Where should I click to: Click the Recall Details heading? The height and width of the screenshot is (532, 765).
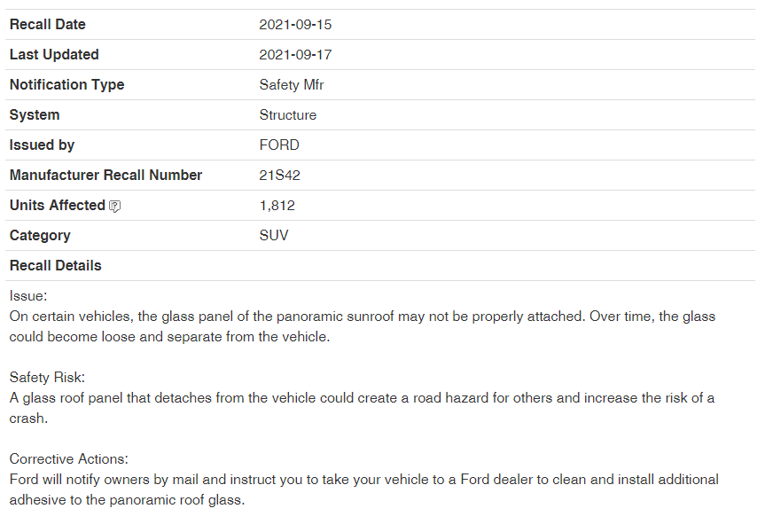pos(56,265)
